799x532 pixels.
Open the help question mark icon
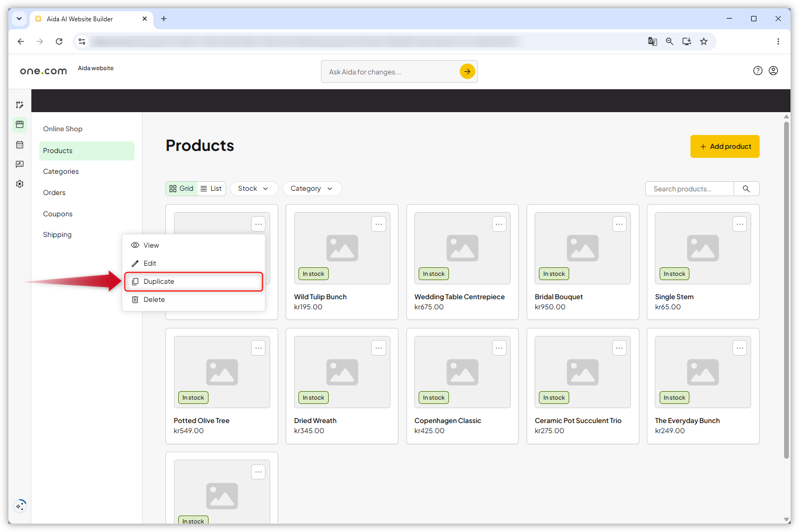coord(758,71)
